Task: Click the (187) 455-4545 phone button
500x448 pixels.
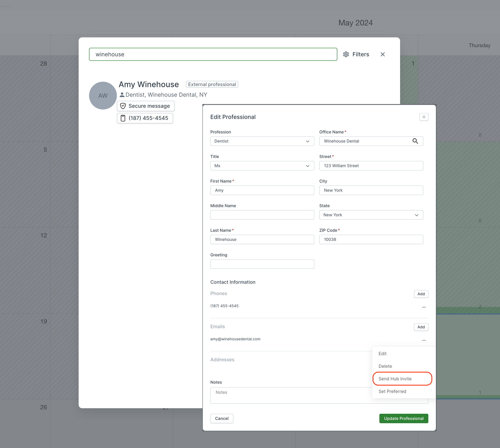Action: click(145, 118)
